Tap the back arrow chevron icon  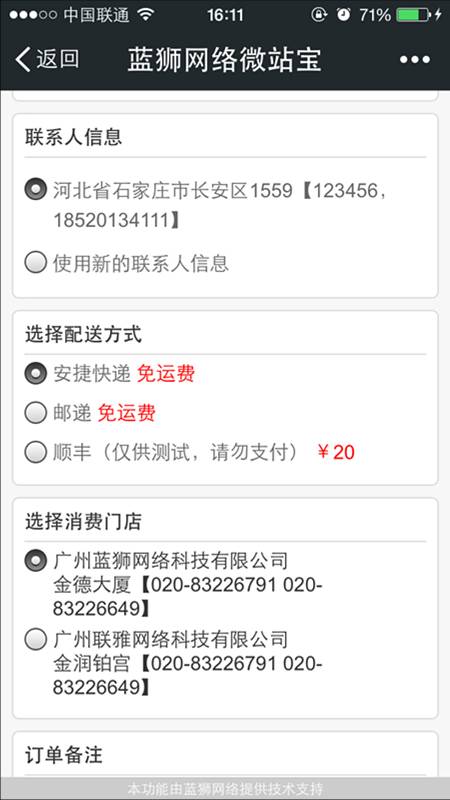click(22, 60)
